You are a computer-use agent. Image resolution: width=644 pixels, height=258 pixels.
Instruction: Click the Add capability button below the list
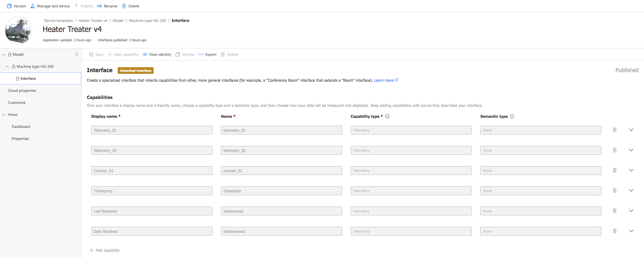tap(105, 250)
